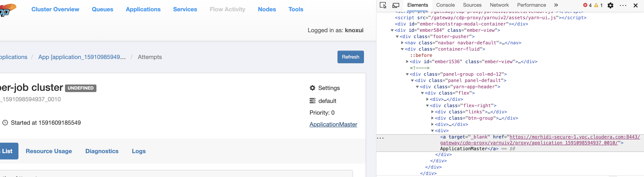Image resolution: width=644 pixels, height=177 pixels.
Task: Open the DevTools three-dots menu
Action: [x=623, y=5]
